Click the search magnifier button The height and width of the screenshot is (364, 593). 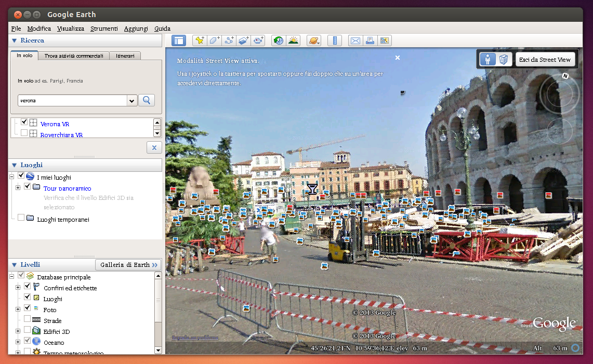(147, 101)
